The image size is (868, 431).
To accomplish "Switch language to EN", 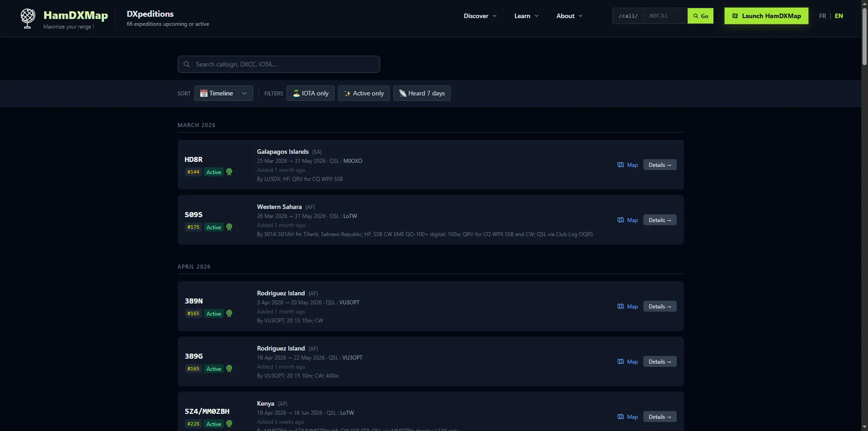I will coord(839,16).
